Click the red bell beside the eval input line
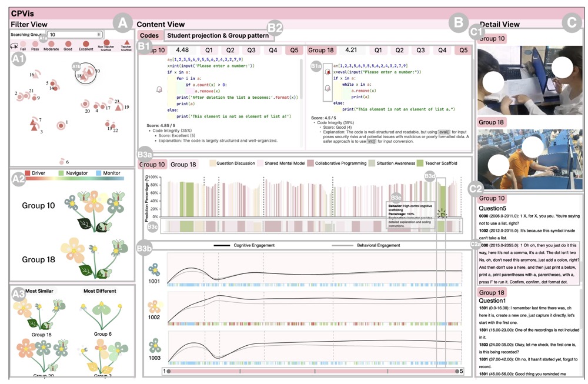Viewport: 588px width, 384px height. [x=328, y=72]
